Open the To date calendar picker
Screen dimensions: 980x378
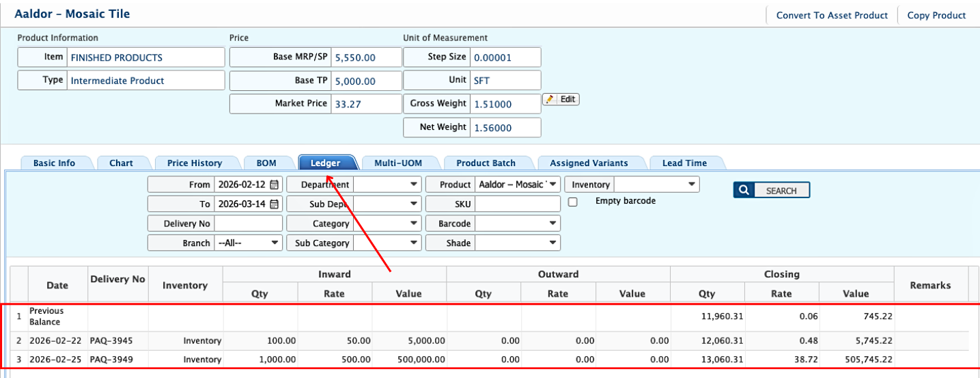[275, 204]
